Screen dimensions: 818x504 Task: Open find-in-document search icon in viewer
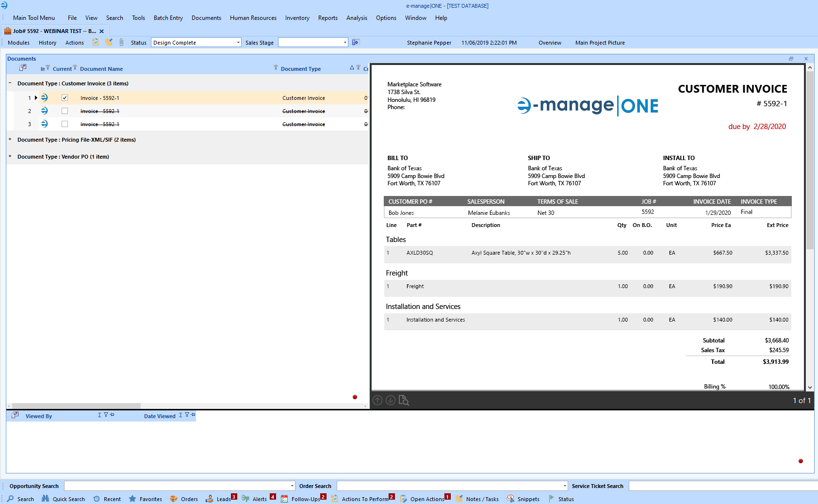[x=404, y=400]
